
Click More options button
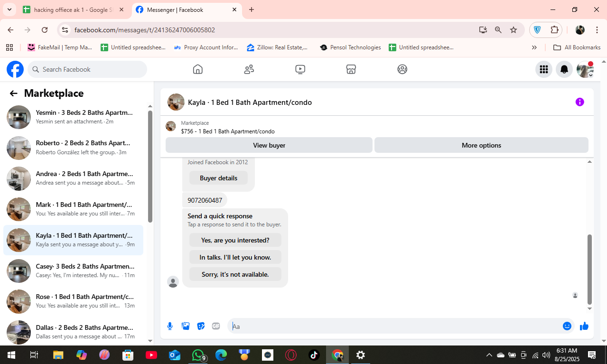481,145
